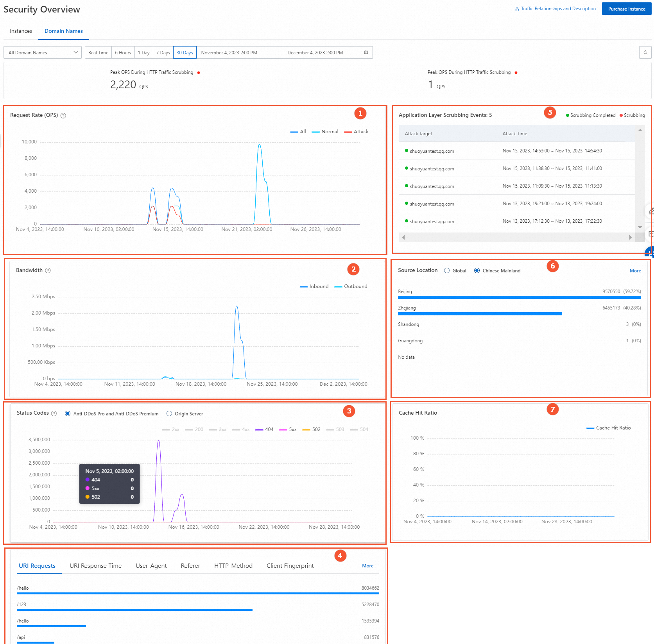654x644 pixels.
Task: Select the 6 Hours range
Action: (123, 52)
